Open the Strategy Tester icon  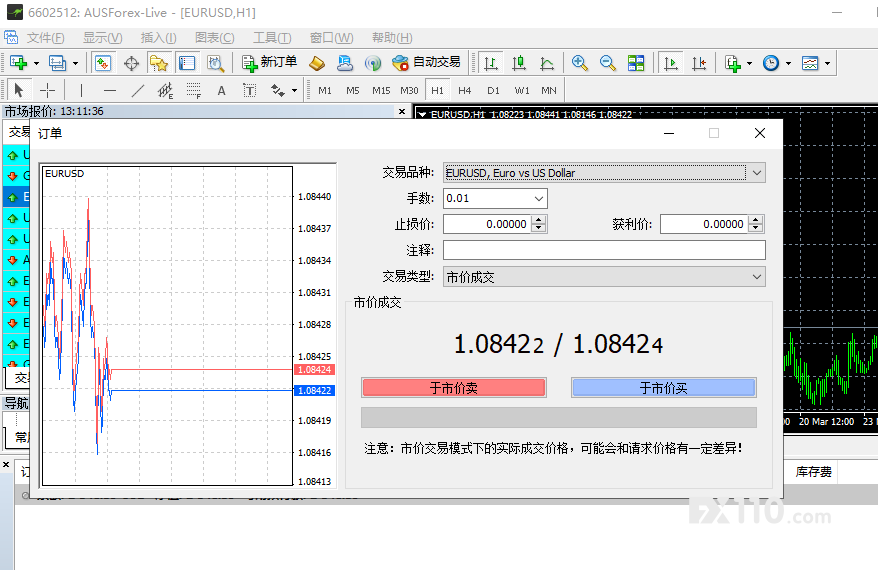point(215,63)
